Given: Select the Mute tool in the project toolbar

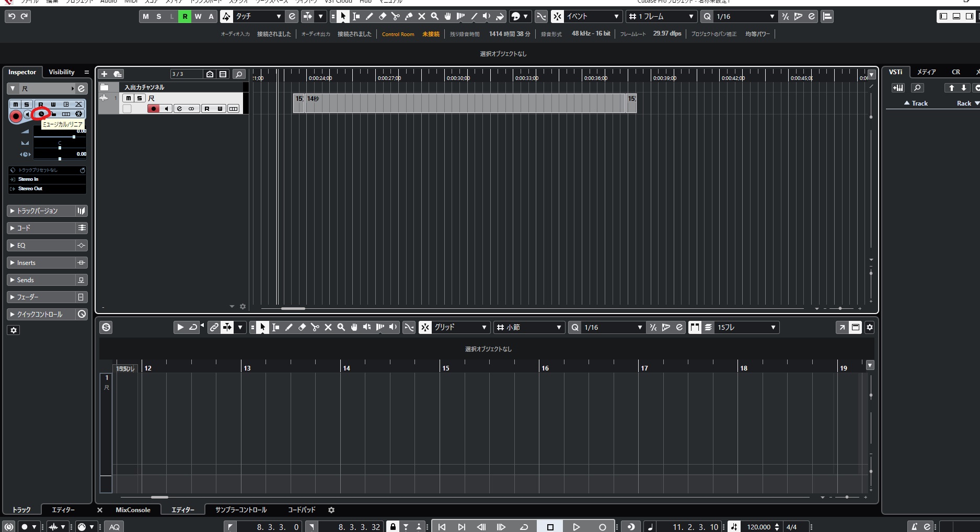Looking at the screenshot, I should tap(422, 16).
